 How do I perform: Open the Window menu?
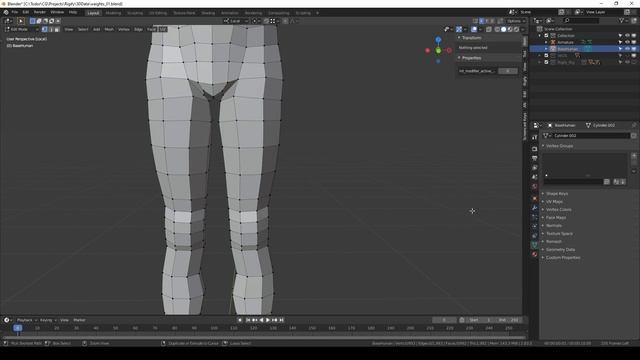(x=57, y=12)
